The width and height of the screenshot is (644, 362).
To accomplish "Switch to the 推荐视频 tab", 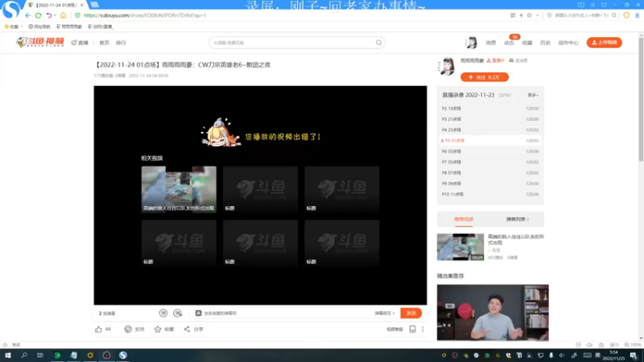I will point(464,219).
